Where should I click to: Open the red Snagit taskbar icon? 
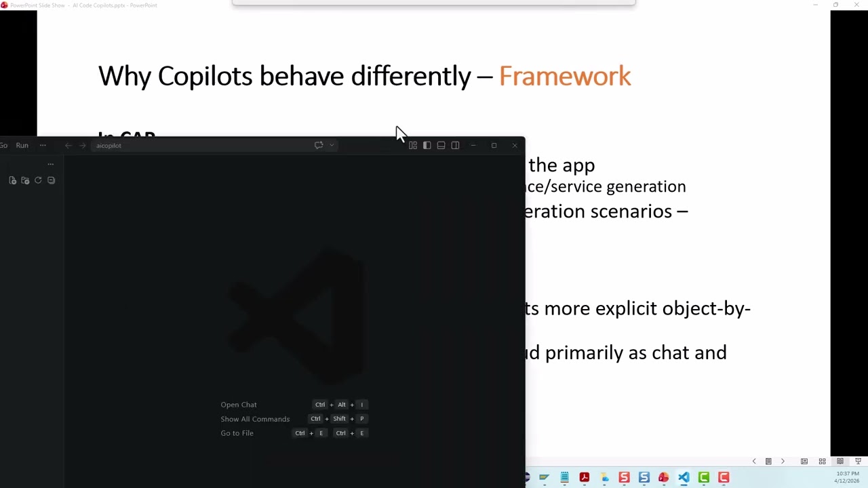click(x=624, y=478)
